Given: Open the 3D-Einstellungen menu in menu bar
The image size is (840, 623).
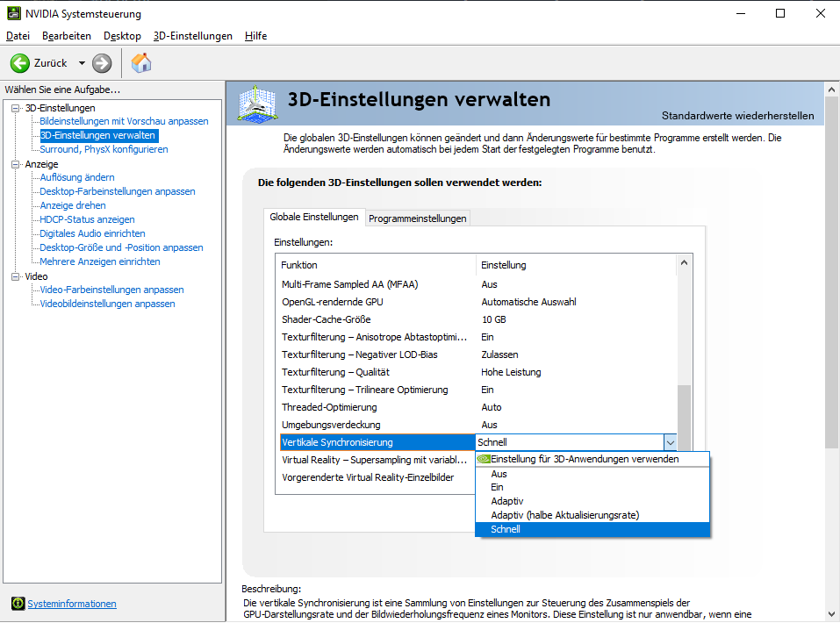Looking at the screenshot, I should click(x=192, y=36).
